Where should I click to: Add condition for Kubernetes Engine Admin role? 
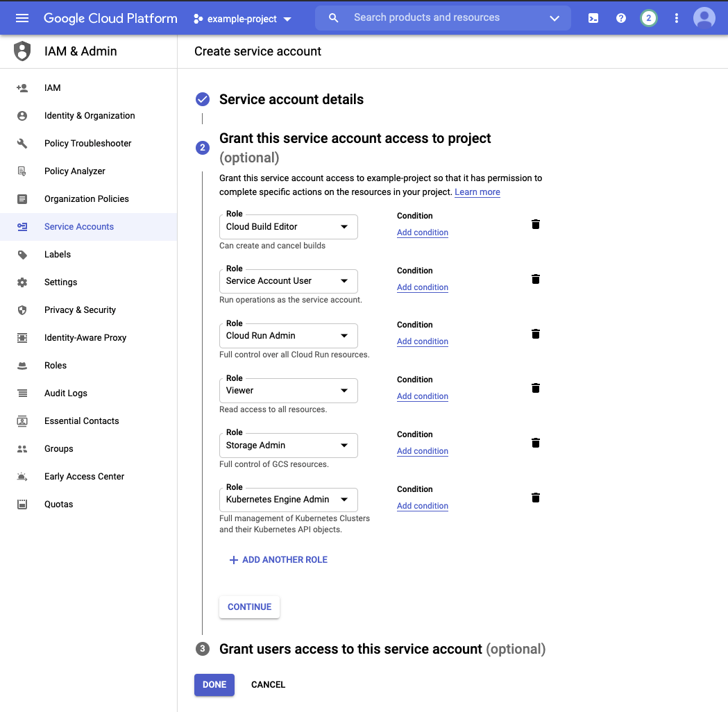click(423, 505)
